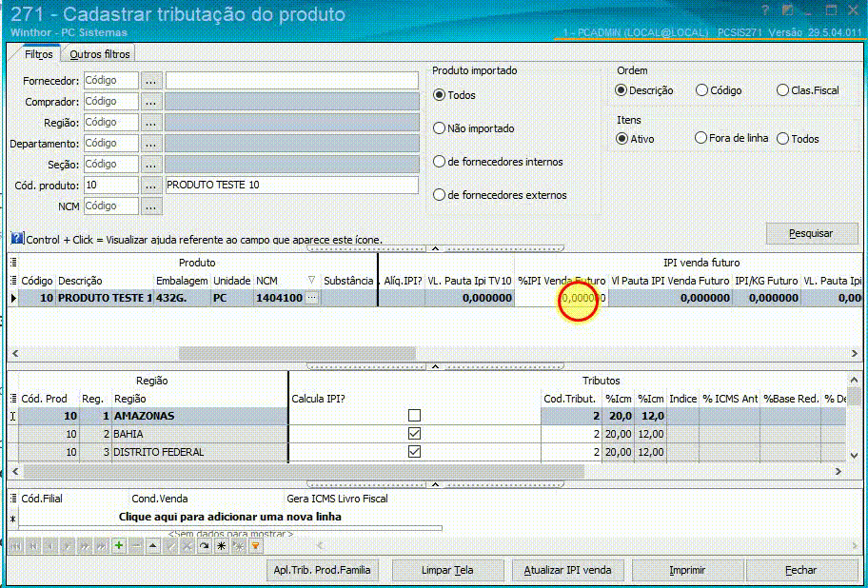Collapse the product grid with its top chevron

(434, 247)
